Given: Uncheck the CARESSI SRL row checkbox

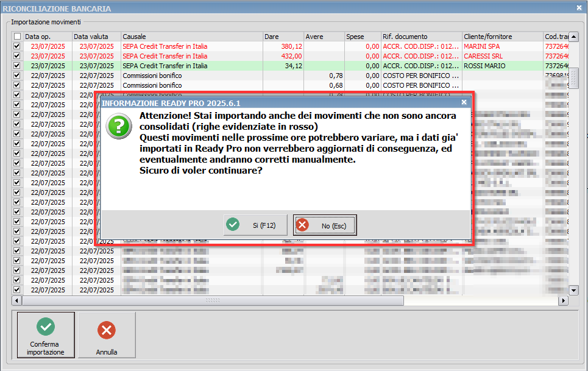Looking at the screenshot, I should point(17,56).
